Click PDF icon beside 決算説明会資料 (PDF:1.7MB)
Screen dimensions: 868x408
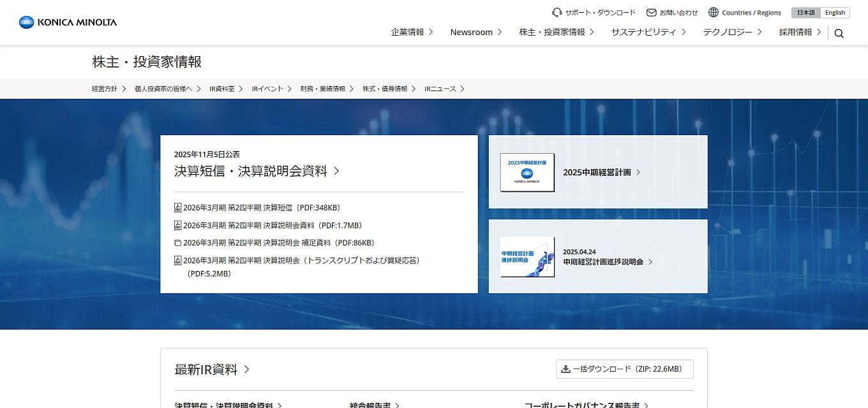tap(178, 226)
